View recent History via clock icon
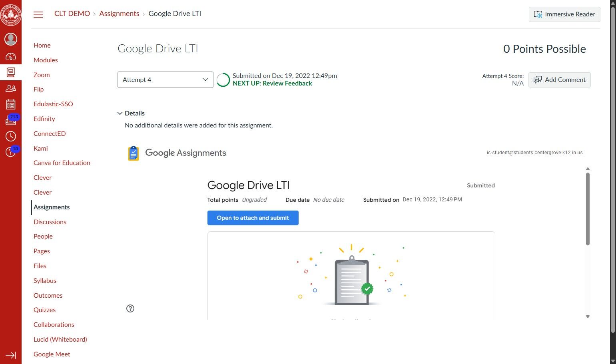 11,136
